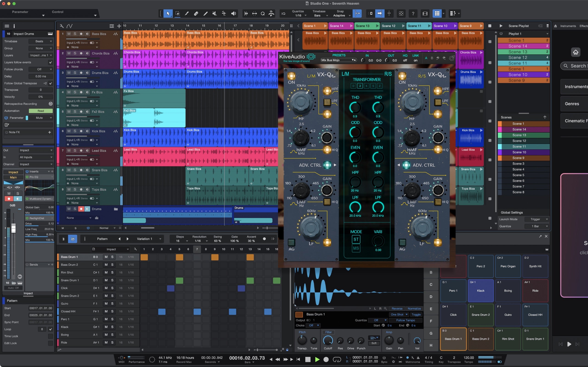Screen dimensions: 588x367
Task: Toggle Layers follow events checkbox
Action: [x=51, y=62]
